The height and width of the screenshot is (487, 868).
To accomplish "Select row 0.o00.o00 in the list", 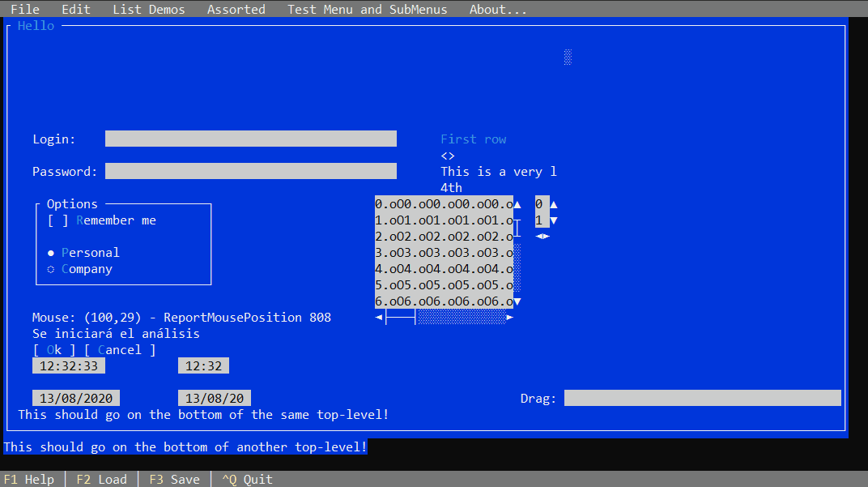I will click(444, 204).
